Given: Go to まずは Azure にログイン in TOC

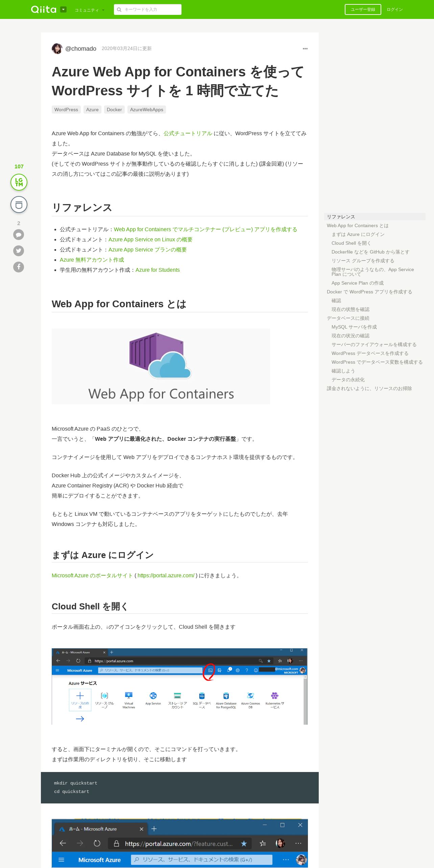Looking at the screenshot, I should tap(358, 234).
